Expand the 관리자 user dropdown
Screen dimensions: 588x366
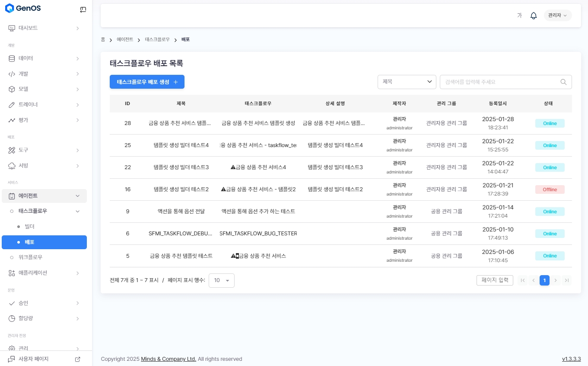click(557, 16)
